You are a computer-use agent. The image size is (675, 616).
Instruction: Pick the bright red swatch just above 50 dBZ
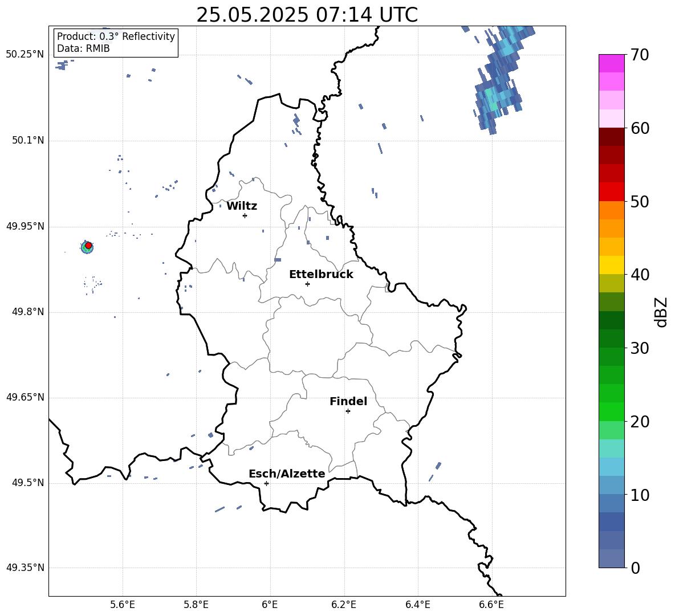click(612, 192)
